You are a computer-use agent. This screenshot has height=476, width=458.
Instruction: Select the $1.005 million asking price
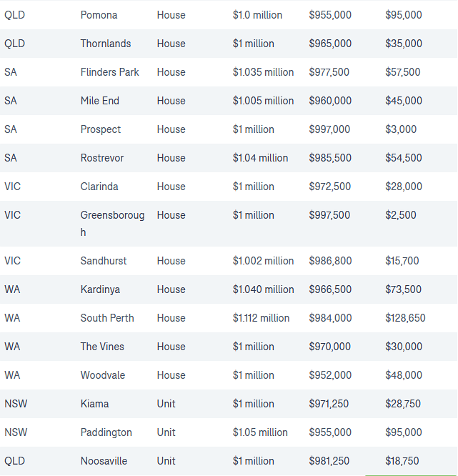[x=263, y=101]
